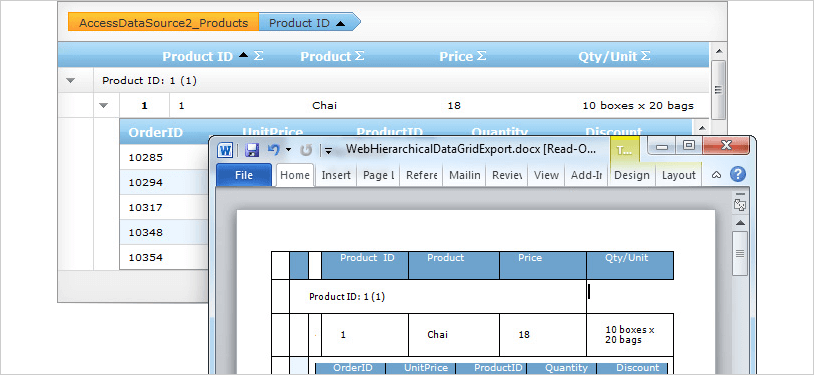The image size is (814, 375).
Task: Click the sigma icon next to Product header
Action: point(359,56)
